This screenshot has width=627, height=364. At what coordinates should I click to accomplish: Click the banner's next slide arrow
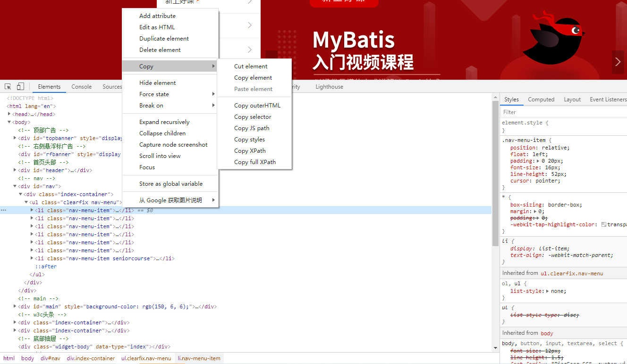[618, 62]
